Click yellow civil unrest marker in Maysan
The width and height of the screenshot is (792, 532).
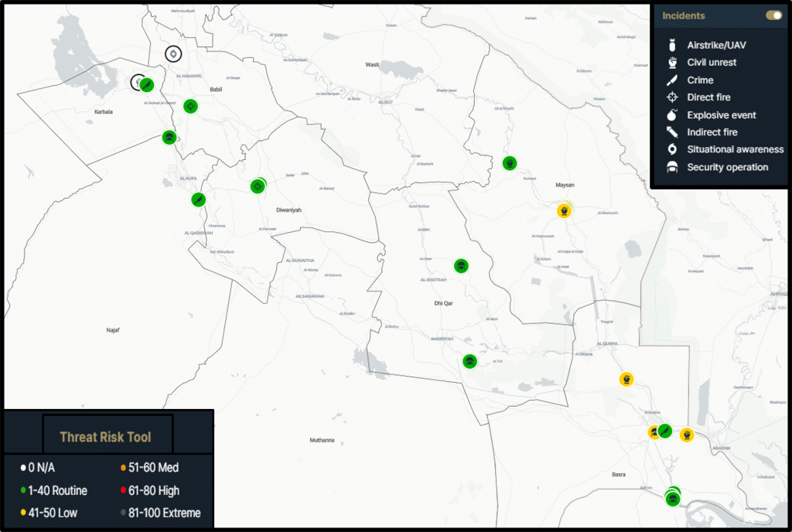pos(565,210)
